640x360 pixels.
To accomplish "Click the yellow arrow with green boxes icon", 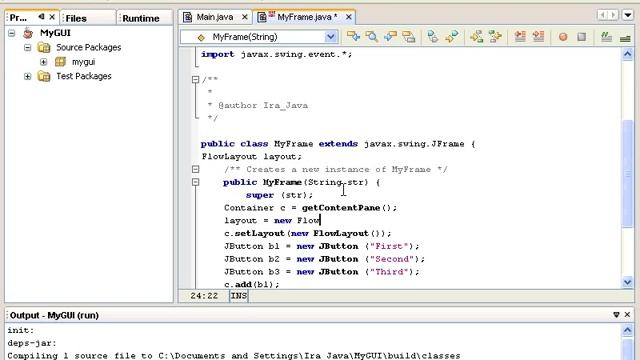I will [476, 37].
